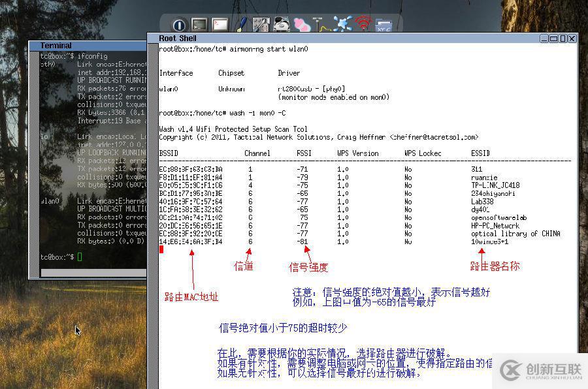
Task: Close the Root Shell window
Action: click(x=572, y=39)
